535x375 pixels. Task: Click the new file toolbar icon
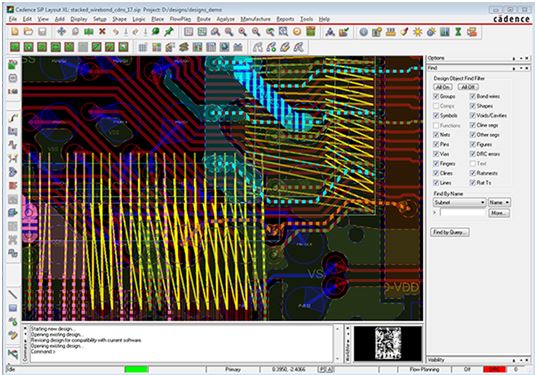tap(15, 32)
